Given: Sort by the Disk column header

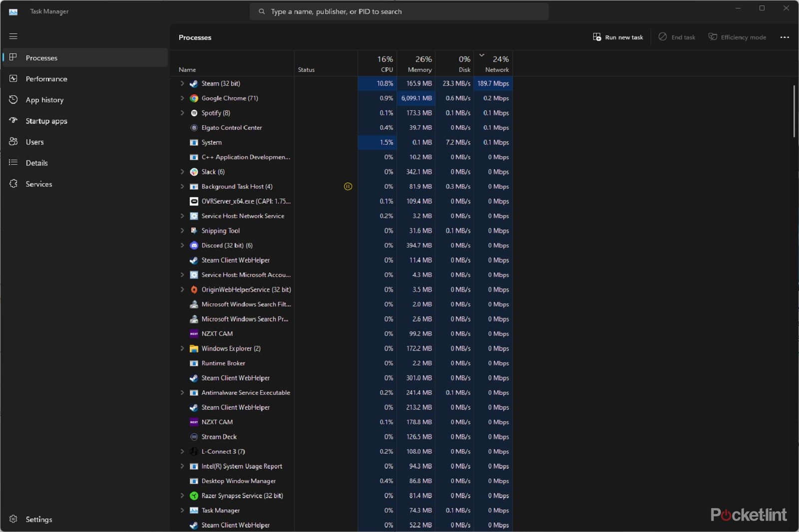Looking at the screenshot, I should 454,64.
